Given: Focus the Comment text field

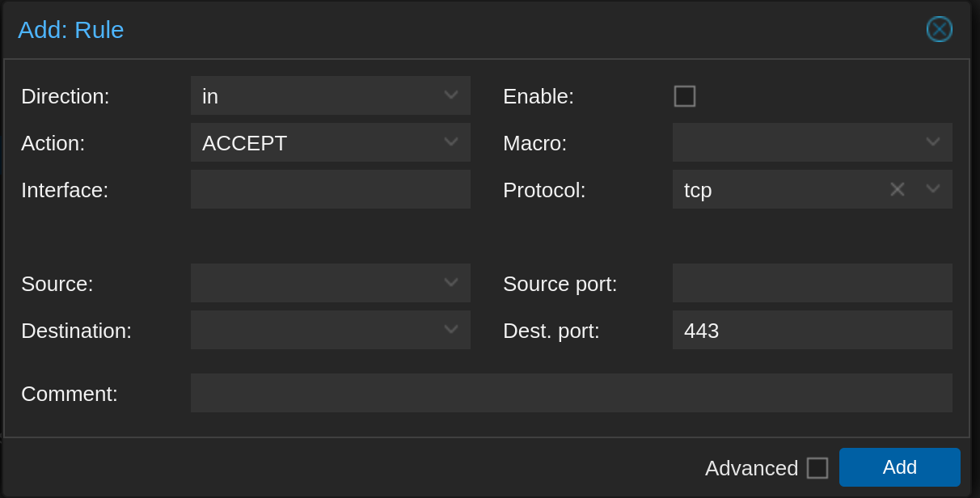Looking at the screenshot, I should [x=572, y=393].
